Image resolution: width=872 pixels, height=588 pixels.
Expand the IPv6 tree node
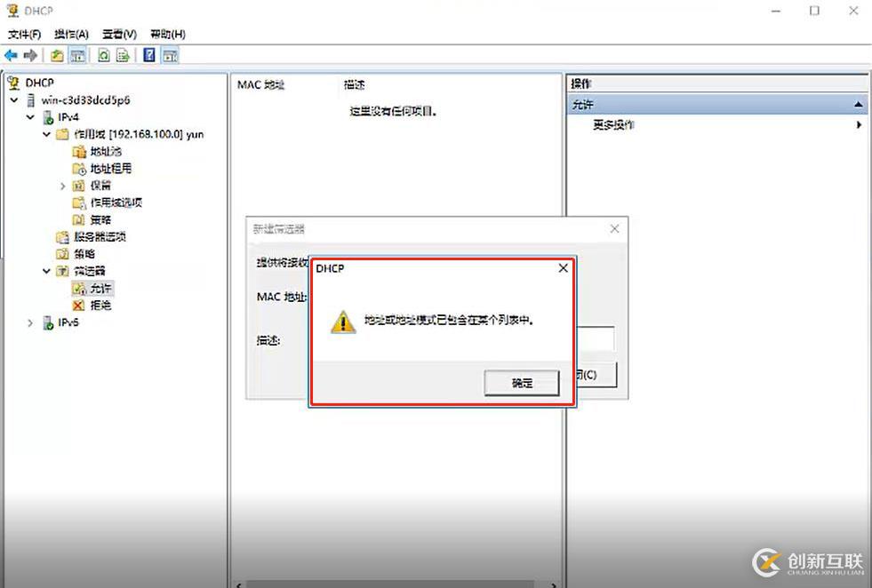(x=30, y=322)
